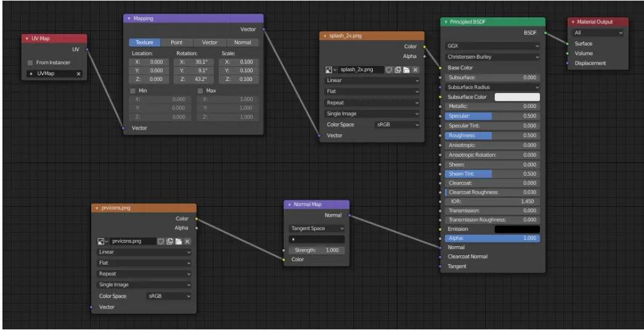Collapse the UV Map node
Screen dimensions: 644x330
tap(27, 39)
